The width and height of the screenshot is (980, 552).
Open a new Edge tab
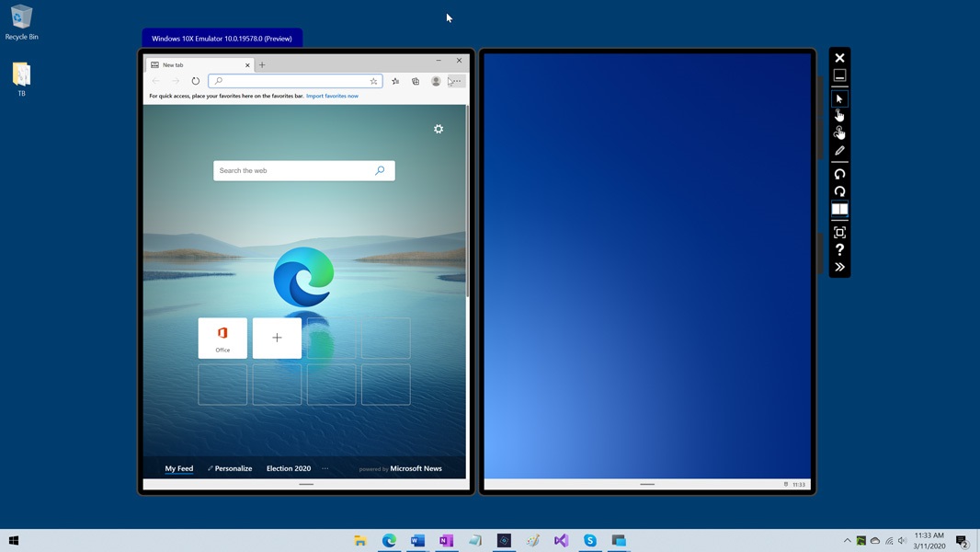click(x=262, y=65)
